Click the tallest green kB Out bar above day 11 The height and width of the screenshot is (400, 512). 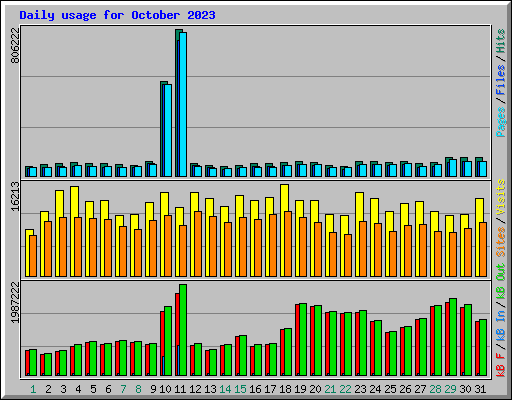pyautogui.click(x=183, y=330)
